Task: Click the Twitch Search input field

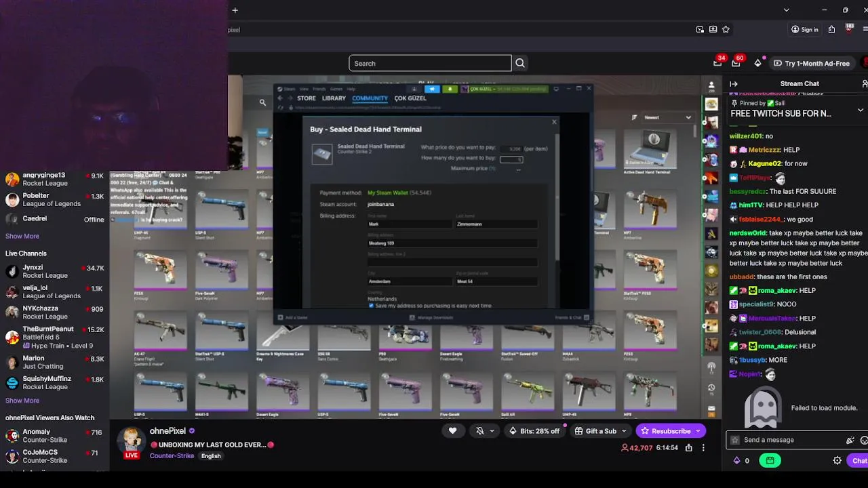Action: [430, 63]
